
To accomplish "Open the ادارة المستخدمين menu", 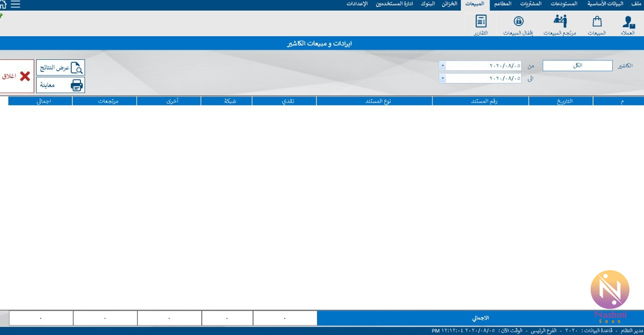I will pyautogui.click(x=394, y=4).
